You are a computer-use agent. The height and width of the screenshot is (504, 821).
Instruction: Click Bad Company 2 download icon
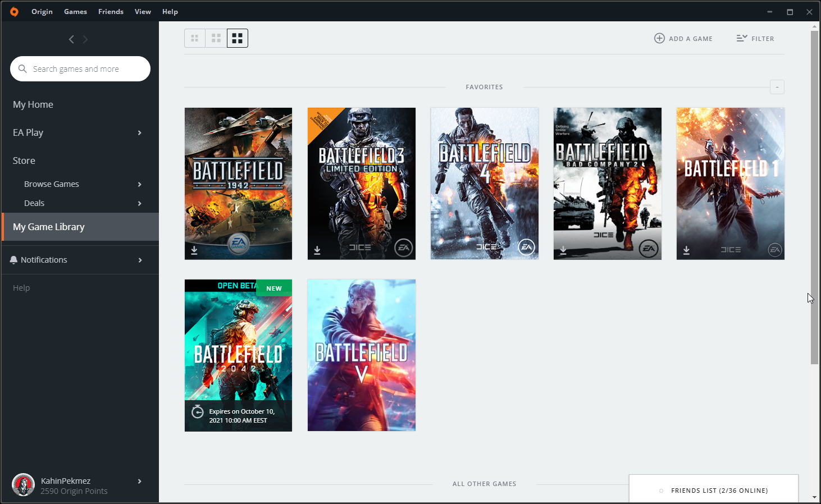(563, 250)
